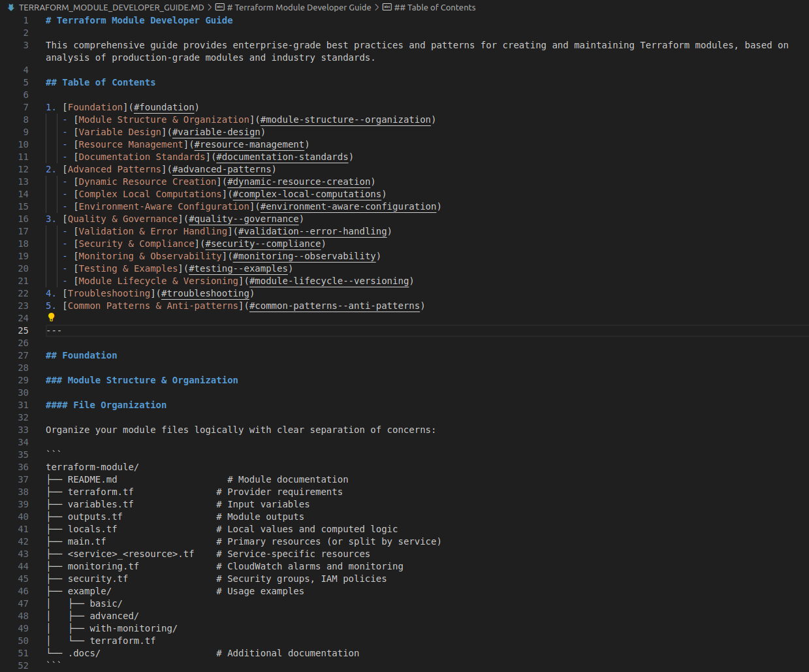Image resolution: width=809 pixels, height=672 pixels.
Task: Click the '# Module documentation' comment
Action: click(x=287, y=479)
